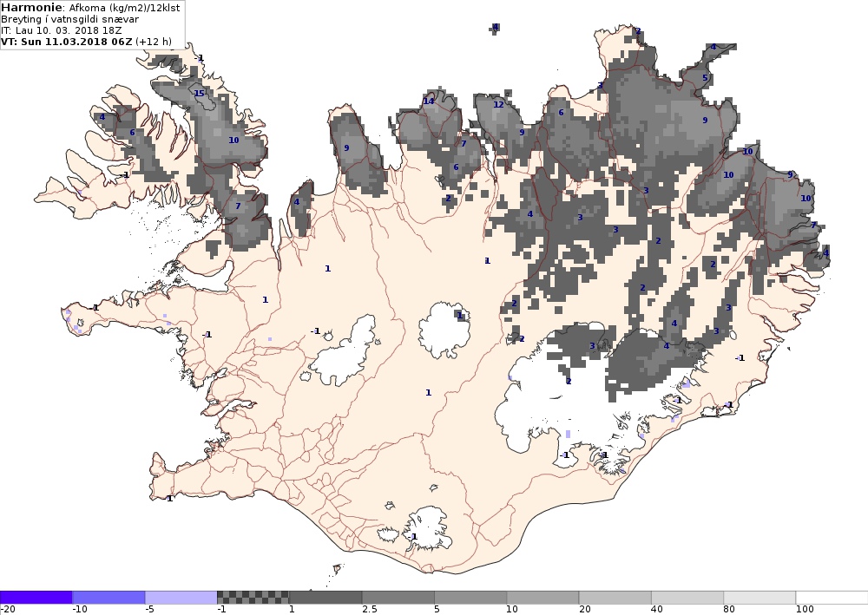The height and width of the screenshot is (615, 868).
Task: Click the "80" legend scale label
Action: tap(729, 610)
